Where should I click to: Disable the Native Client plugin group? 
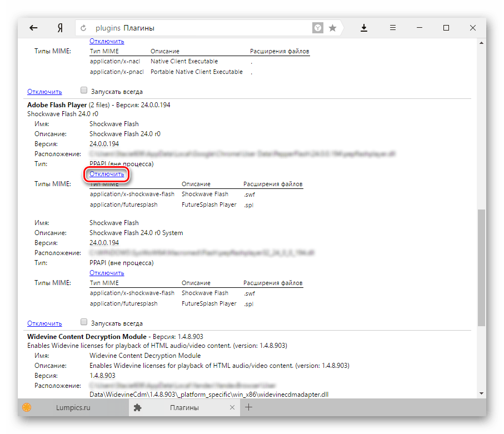(x=44, y=92)
